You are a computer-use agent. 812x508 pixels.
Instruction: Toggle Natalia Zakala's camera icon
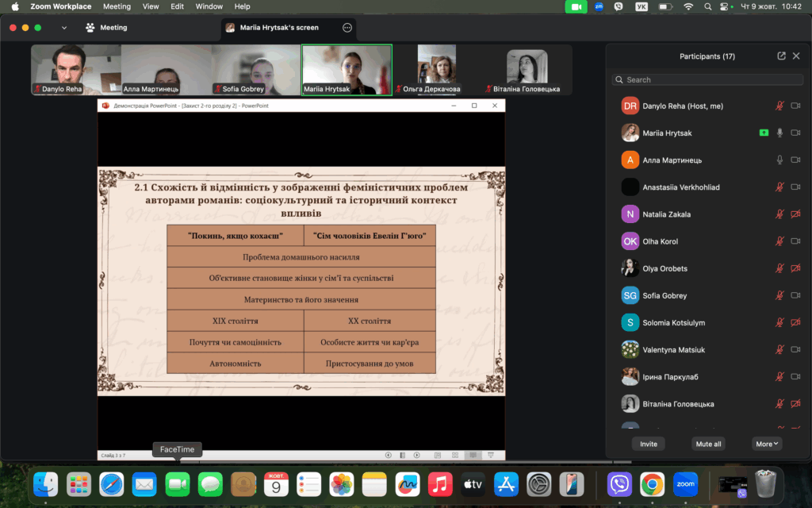[795, 214]
